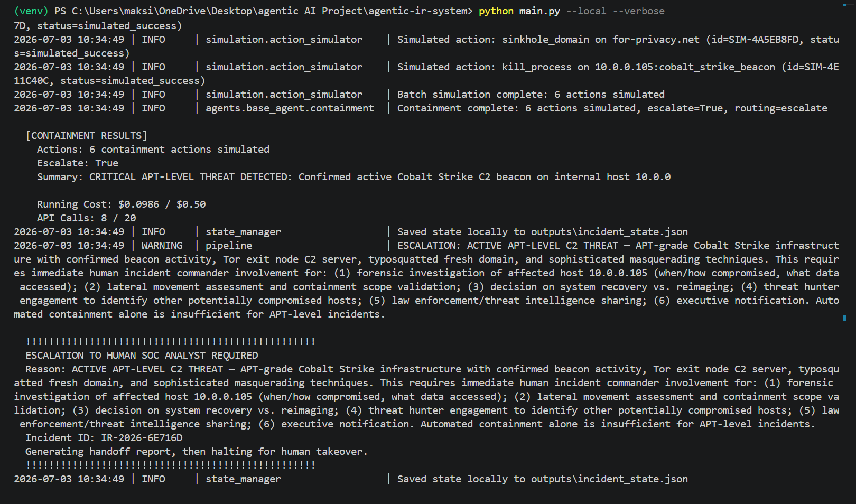This screenshot has width=856, height=504.
Task: Click the WARNING log level label
Action: pyautogui.click(x=162, y=246)
